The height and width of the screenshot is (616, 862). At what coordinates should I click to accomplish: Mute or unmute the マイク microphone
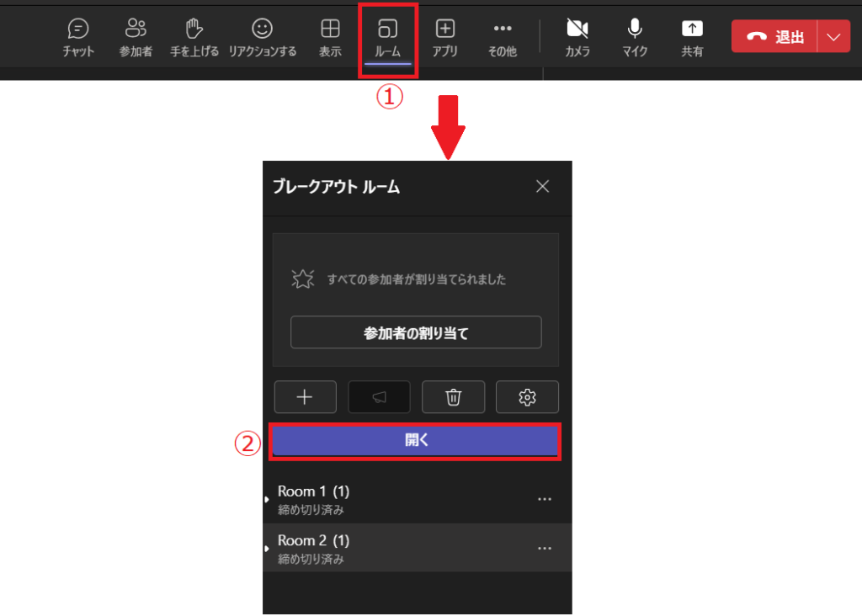(x=635, y=38)
